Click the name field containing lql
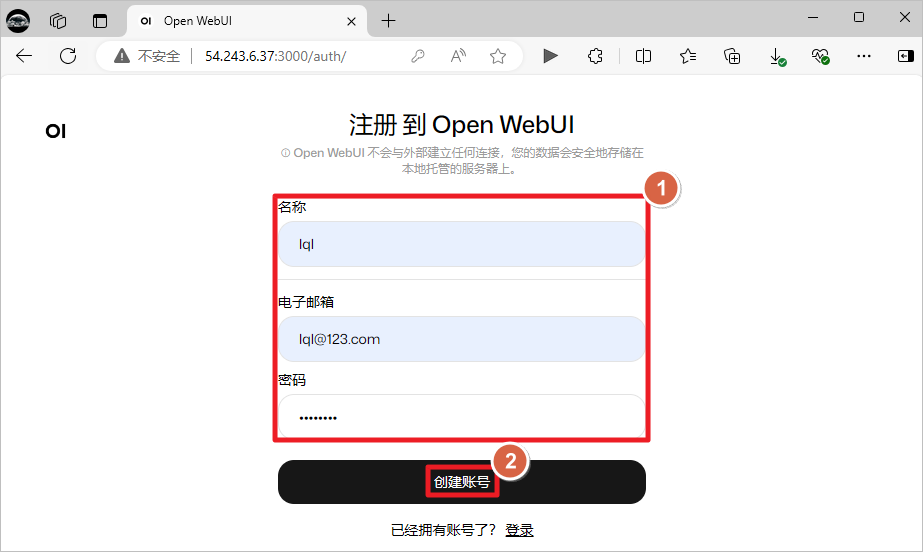The width and height of the screenshot is (923, 552). point(462,244)
